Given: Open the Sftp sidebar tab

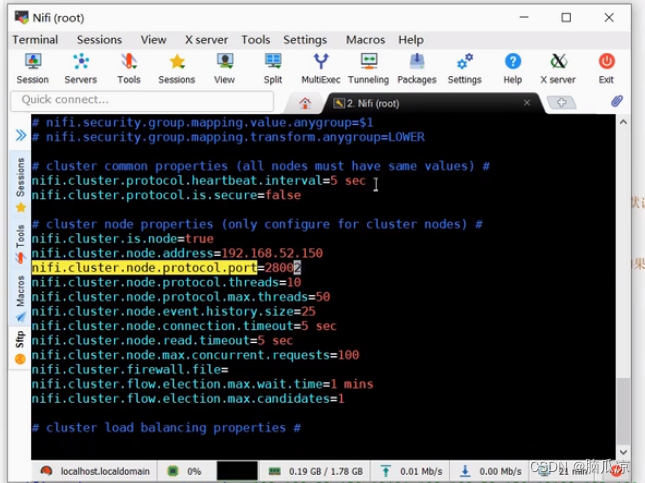Looking at the screenshot, I should [21, 348].
